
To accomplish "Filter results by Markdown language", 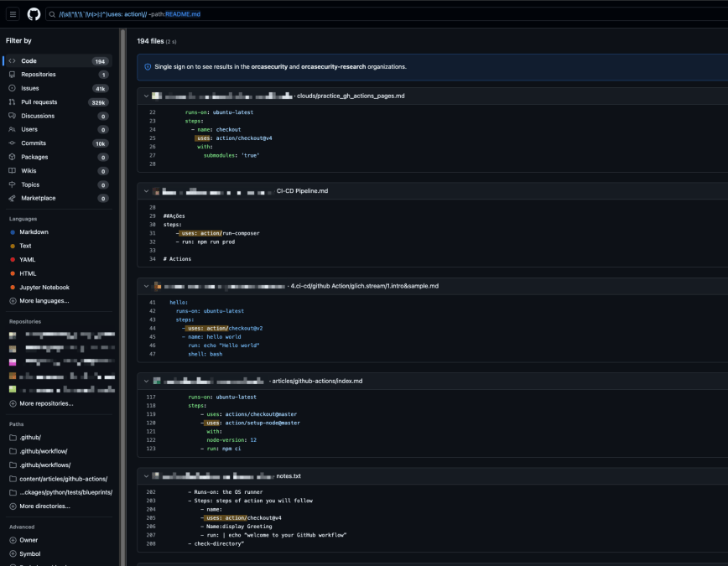I will coord(34,232).
